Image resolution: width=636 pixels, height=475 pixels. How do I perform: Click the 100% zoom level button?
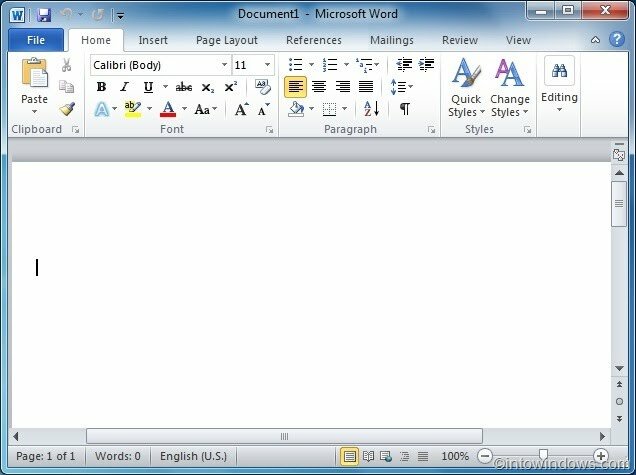[x=455, y=456]
